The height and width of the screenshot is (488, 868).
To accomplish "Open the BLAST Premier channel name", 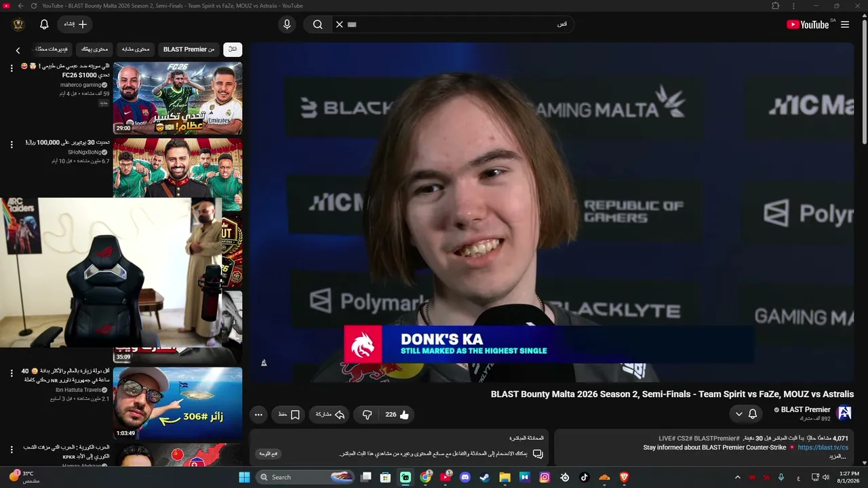I will [x=806, y=409].
